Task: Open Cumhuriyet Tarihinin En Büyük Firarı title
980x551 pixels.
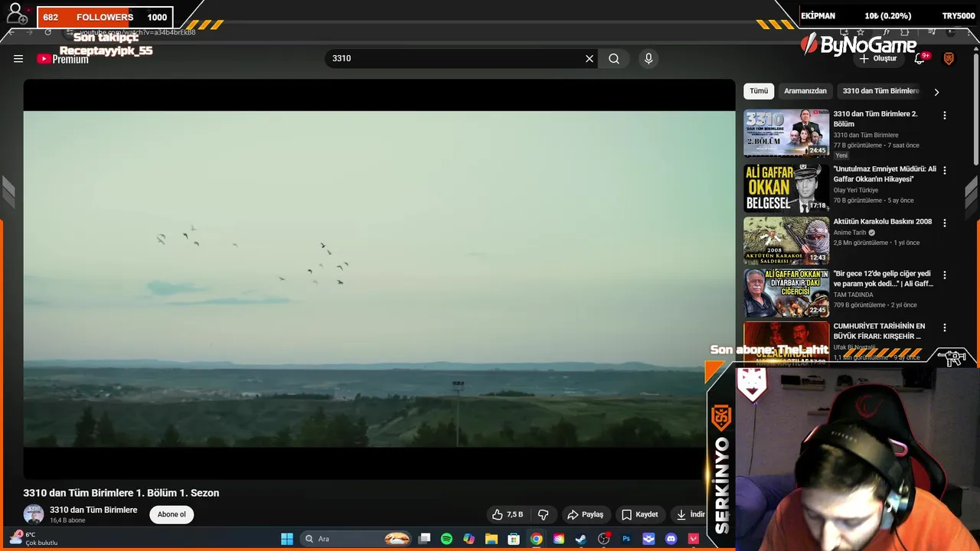Action: point(879,331)
